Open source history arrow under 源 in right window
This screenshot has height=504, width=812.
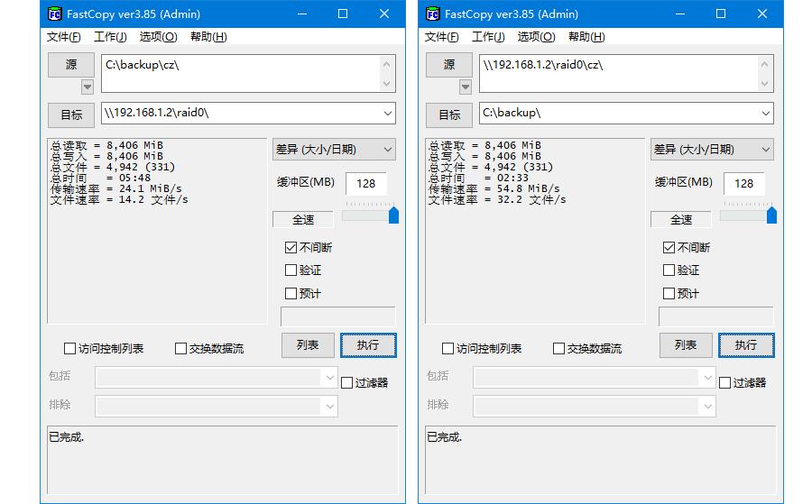click(466, 87)
